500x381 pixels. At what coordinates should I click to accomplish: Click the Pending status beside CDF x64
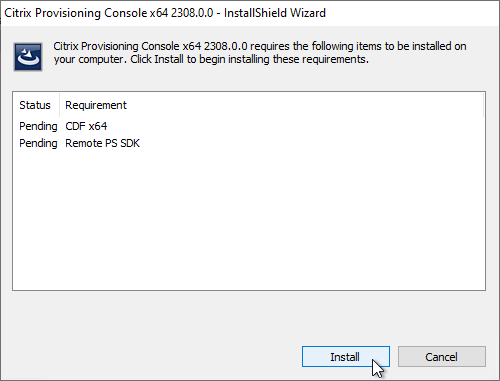pyautogui.click(x=38, y=126)
